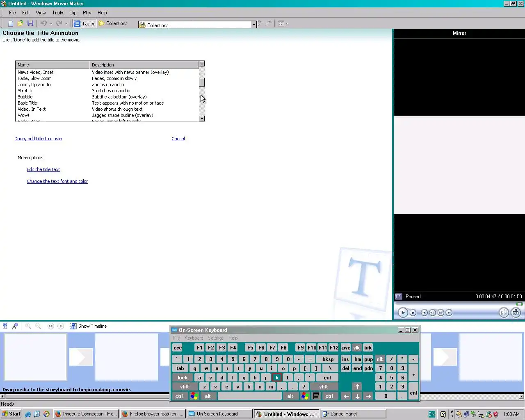The width and height of the screenshot is (525, 420).
Task: Open the Edit menu in Movie Maker
Action: point(26,13)
